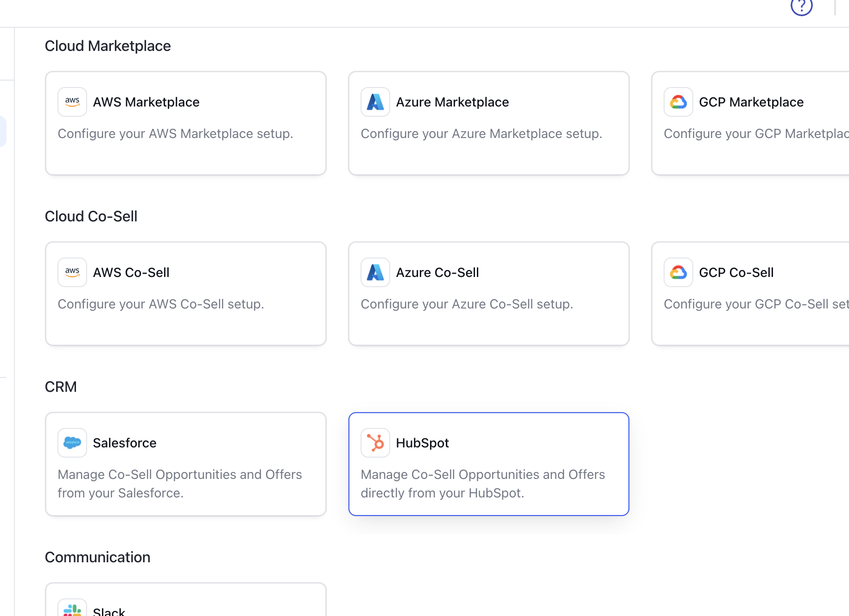Screen dimensions: 849x616
Task: Click the Azure Marketplace logo icon
Action: [x=375, y=102]
